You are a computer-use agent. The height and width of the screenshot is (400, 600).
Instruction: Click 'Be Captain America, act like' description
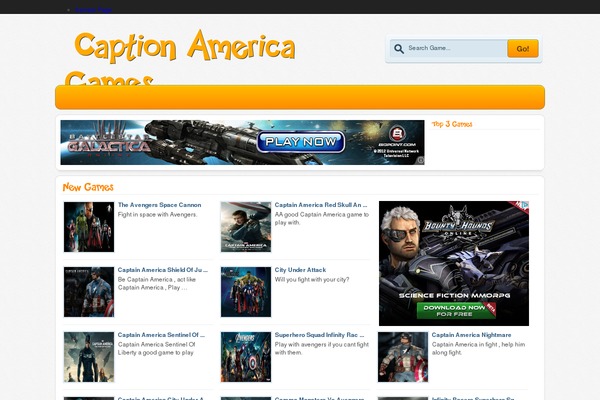point(157,280)
